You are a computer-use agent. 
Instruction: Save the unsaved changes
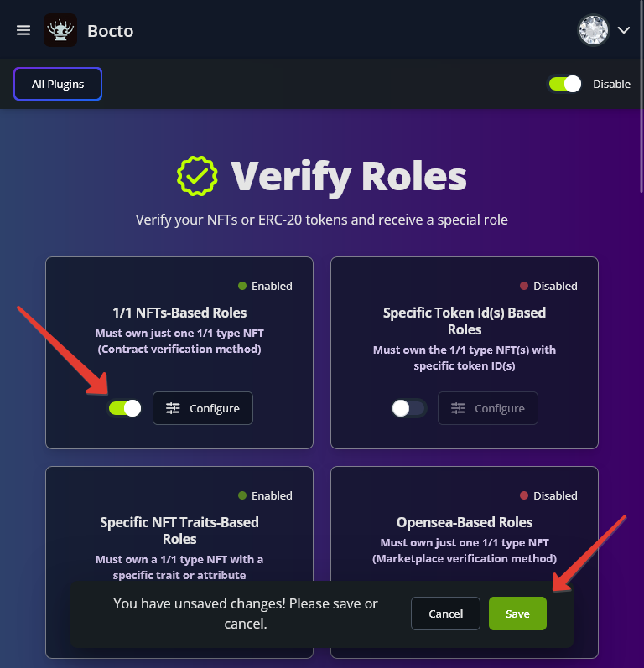(x=517, y=614)
